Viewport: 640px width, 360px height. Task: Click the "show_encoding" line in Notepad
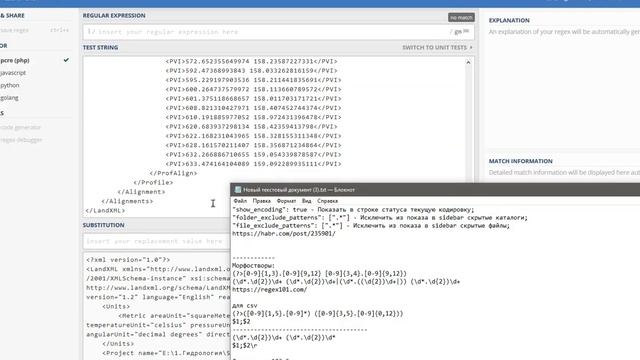[353, 210]
